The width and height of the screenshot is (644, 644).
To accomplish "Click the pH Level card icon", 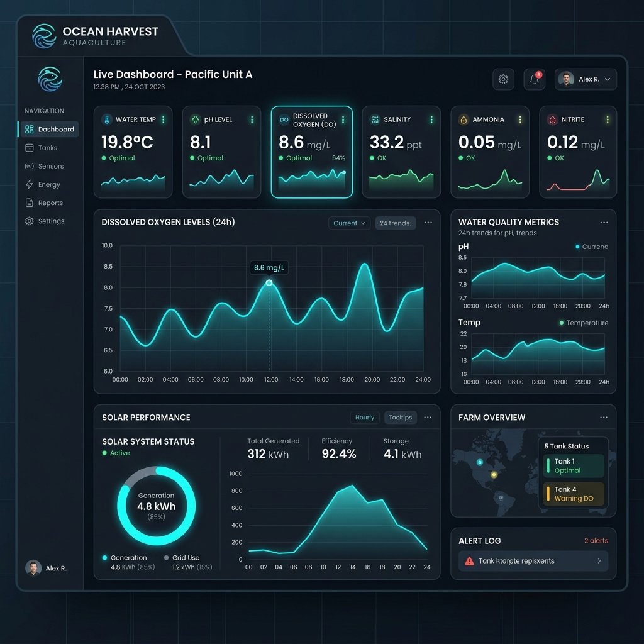I will click(195, 119).
